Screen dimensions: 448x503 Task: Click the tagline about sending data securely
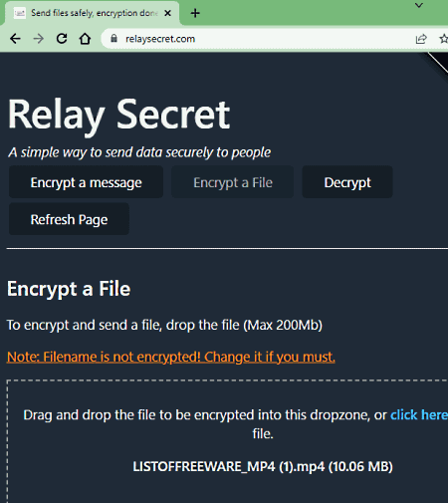(139, 152)
